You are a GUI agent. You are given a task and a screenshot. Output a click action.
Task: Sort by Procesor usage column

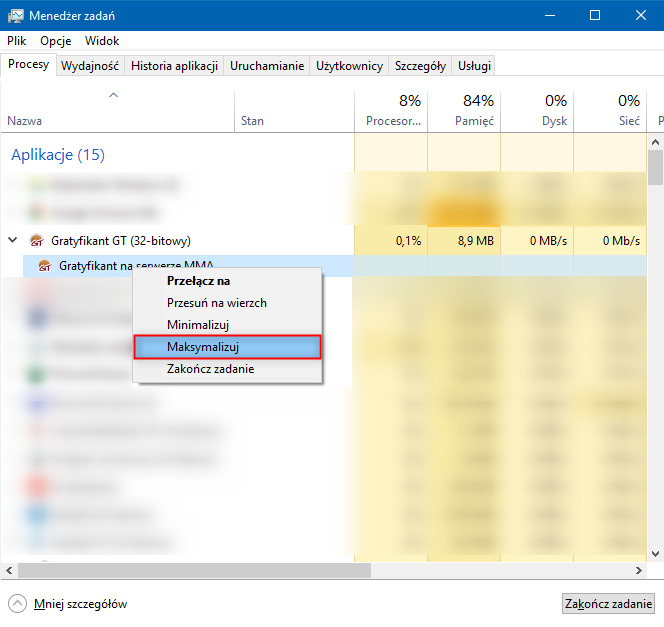coord(391,111)
